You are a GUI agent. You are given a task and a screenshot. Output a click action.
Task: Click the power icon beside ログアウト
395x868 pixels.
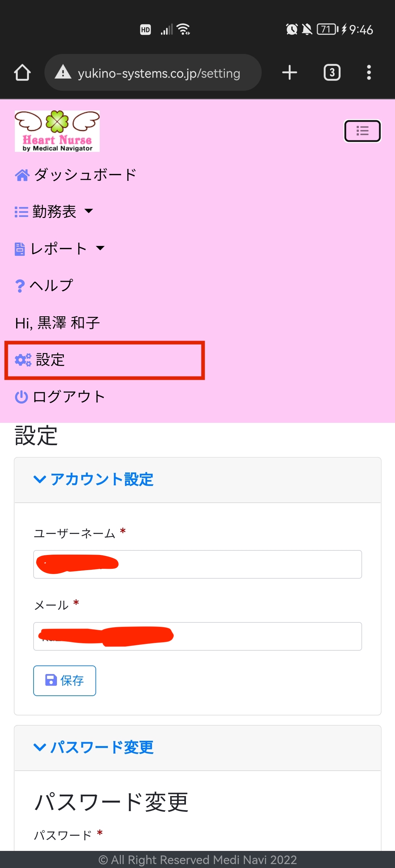coord(21,397)
